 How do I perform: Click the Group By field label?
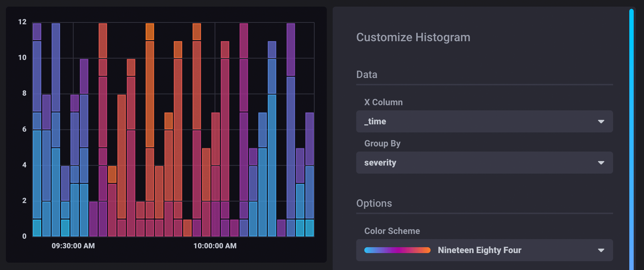(x=382, y=143)
